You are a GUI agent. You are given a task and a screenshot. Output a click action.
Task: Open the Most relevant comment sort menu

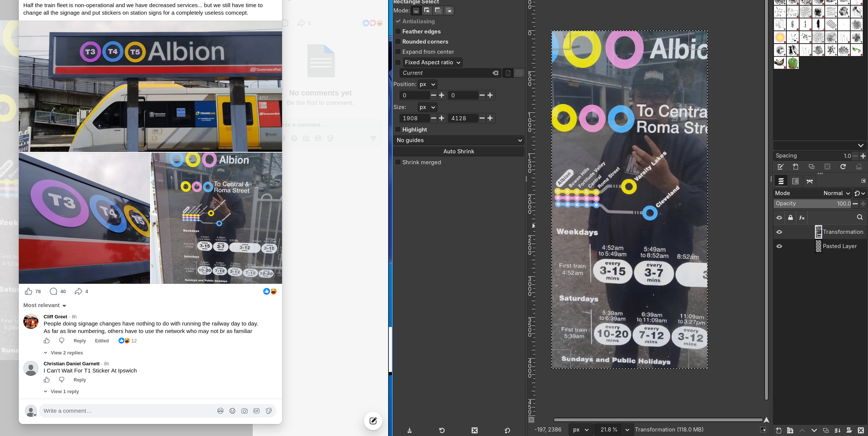click(45, 305)
